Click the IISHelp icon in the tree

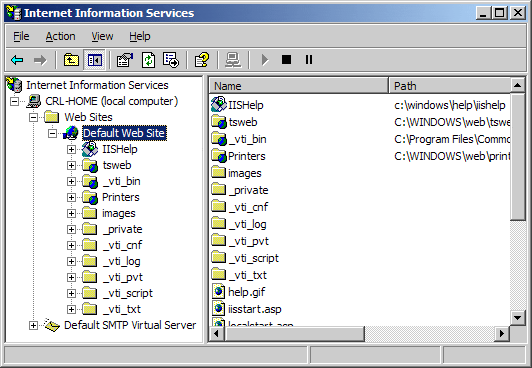coord(90,149)
